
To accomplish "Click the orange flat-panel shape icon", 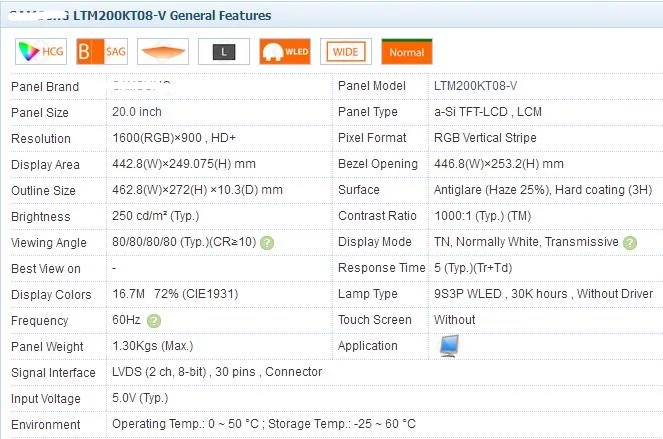I will (x=163, y=52).
